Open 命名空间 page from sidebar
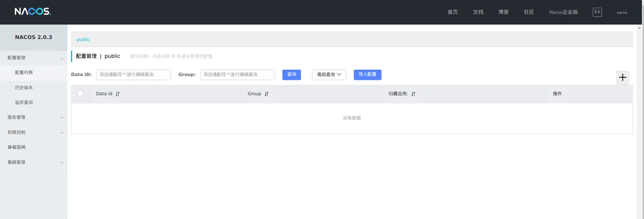Image resolution: width=644 pixels, height=219 pixels. [x=17, y=147]
